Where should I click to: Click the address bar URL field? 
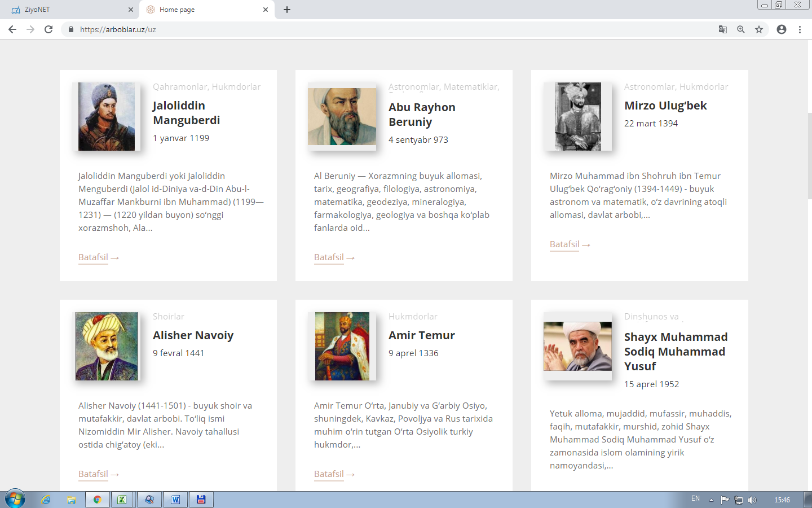coord(338,29)
